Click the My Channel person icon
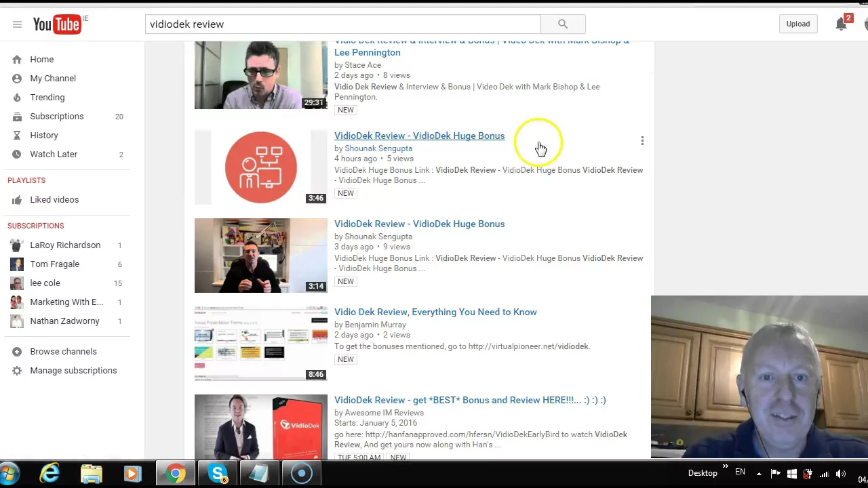The width and height of the screenshot is (868, 488). pos(17,79)
